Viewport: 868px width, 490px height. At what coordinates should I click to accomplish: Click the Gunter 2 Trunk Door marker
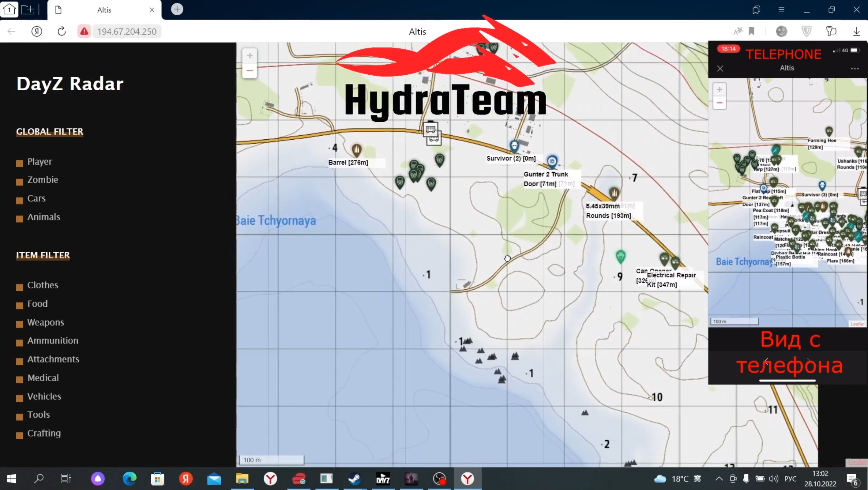552,162
